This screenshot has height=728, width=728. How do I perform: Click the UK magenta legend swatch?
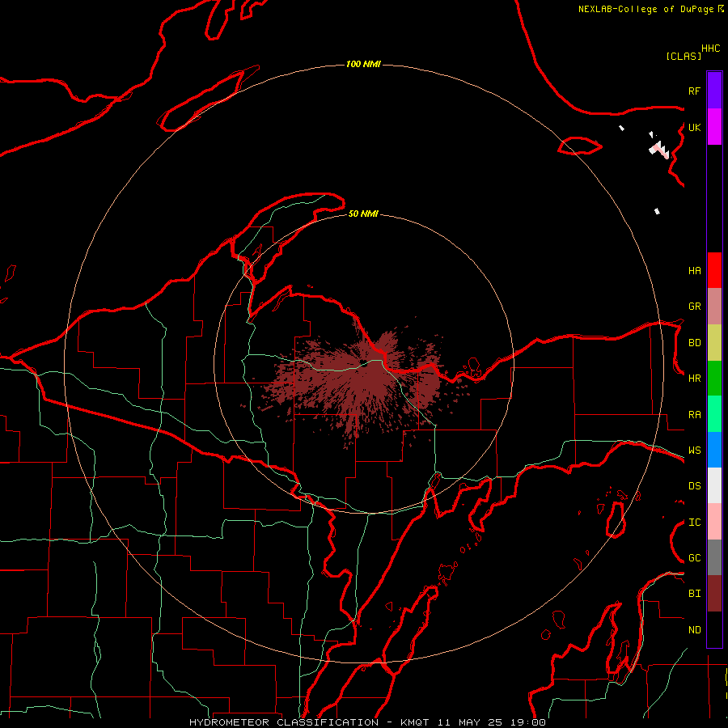(714, 127)
